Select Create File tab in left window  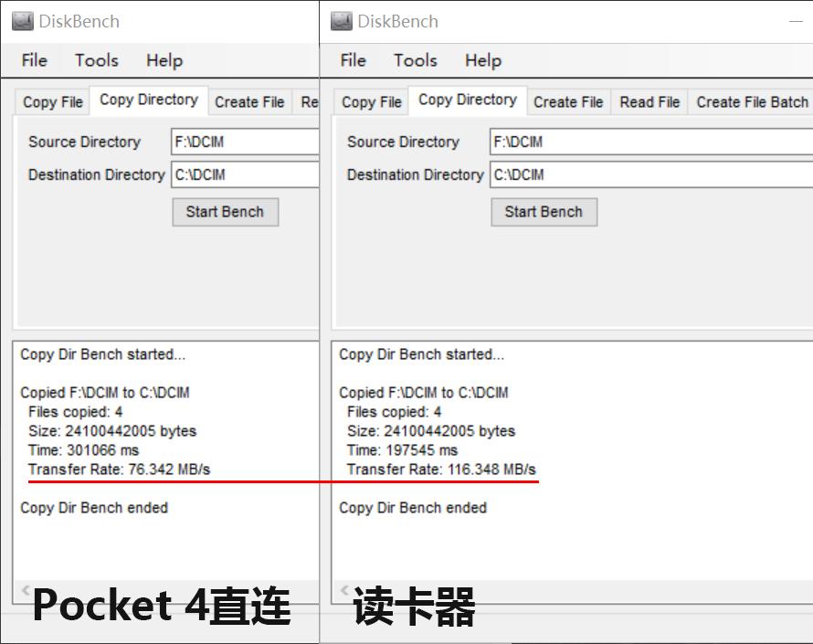click(x=249, y=102)
